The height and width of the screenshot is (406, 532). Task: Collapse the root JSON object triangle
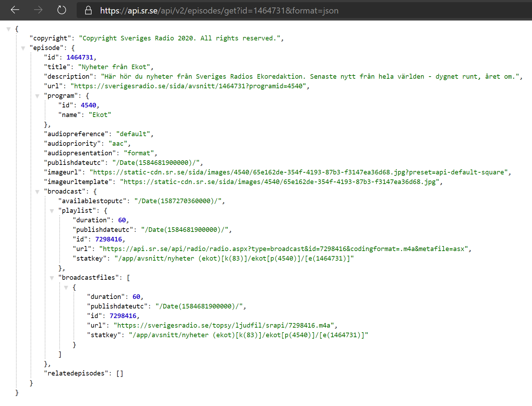click(x=9, y=29)
